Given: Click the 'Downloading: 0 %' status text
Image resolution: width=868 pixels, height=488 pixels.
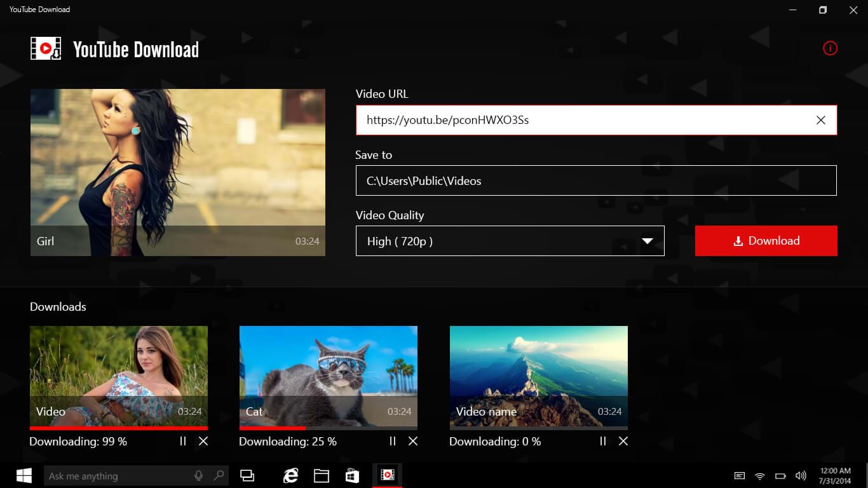Looking at the screenshot, I should (495, 441).
